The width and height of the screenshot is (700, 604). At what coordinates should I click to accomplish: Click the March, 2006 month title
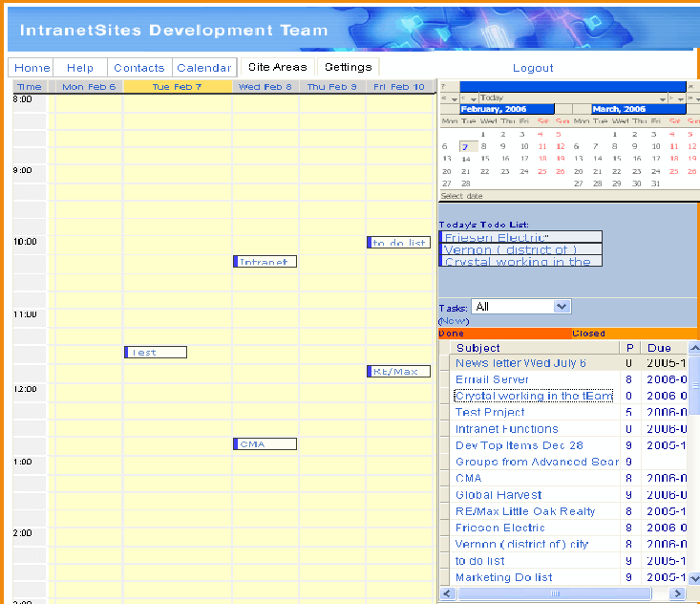tap(638, 109)
